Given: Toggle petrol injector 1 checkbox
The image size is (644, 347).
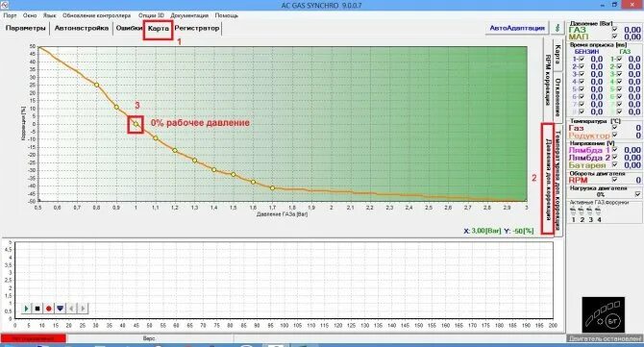Looking at the screenshot, I should [x=582, y=60].
